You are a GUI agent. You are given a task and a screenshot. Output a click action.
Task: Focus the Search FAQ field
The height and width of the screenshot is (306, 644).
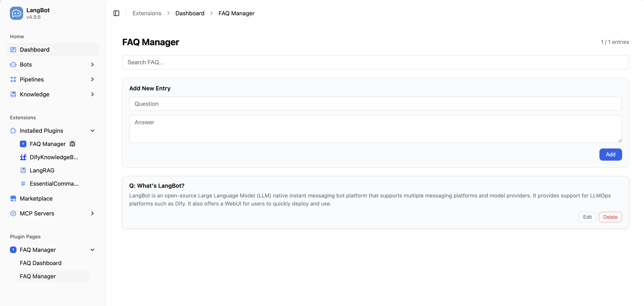coord(375,62)
